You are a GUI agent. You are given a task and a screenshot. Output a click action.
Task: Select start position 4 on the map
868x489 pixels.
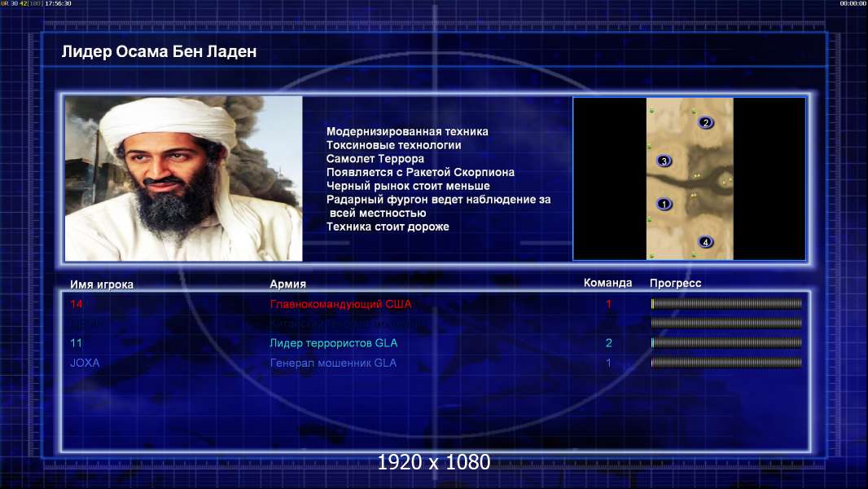click(705, 242)
